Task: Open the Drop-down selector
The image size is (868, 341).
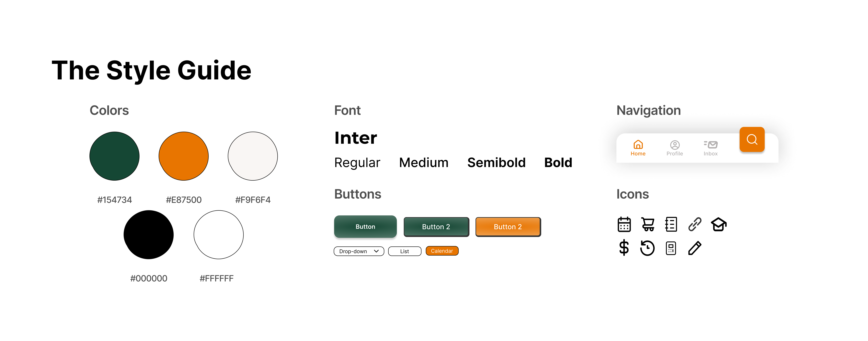Action: (x=358, y=251)
